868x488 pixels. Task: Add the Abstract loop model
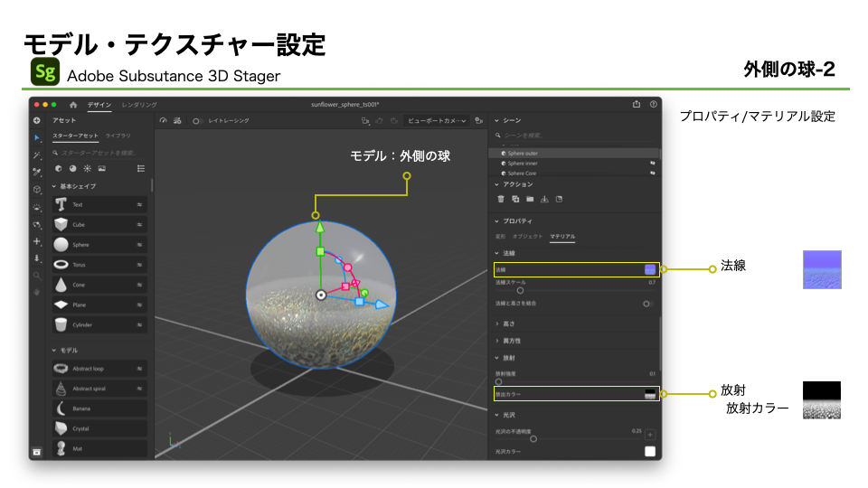pyautogui.click(x=99, y=369)
